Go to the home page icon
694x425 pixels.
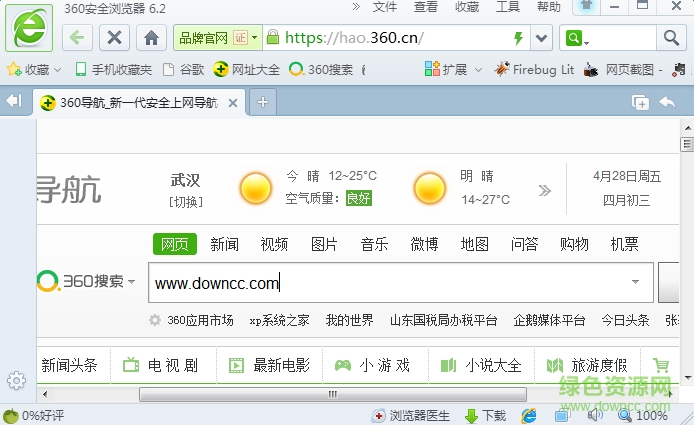(x=150, y=38)
